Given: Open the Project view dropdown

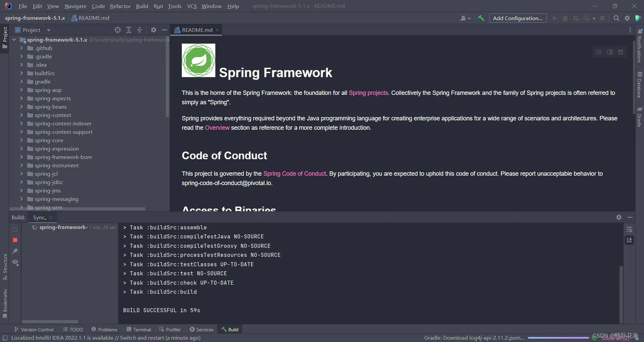Looking at the screenshot, I should 48,30.
